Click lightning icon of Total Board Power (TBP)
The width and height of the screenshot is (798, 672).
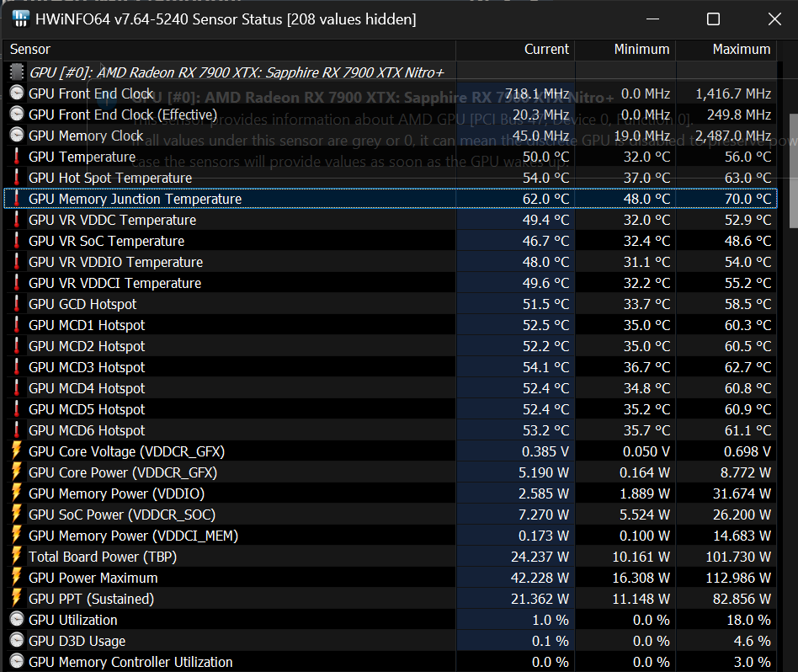click(x=17, y=557)
